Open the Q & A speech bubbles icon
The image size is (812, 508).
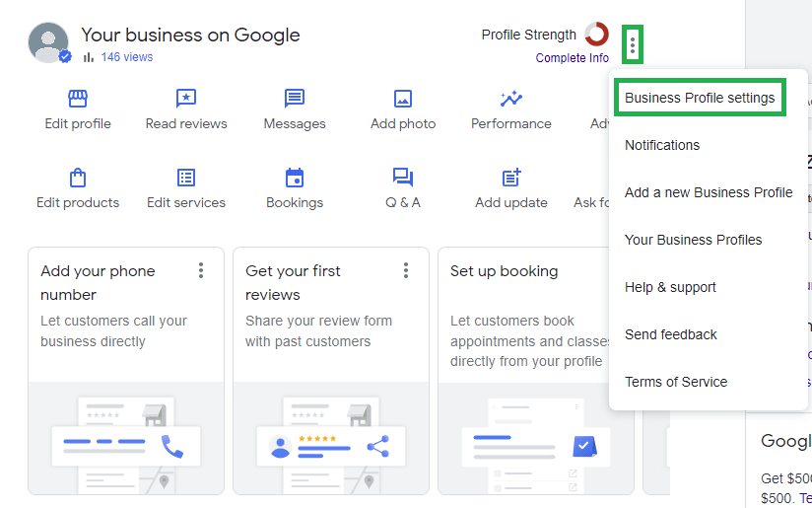(x=402, y=178)
